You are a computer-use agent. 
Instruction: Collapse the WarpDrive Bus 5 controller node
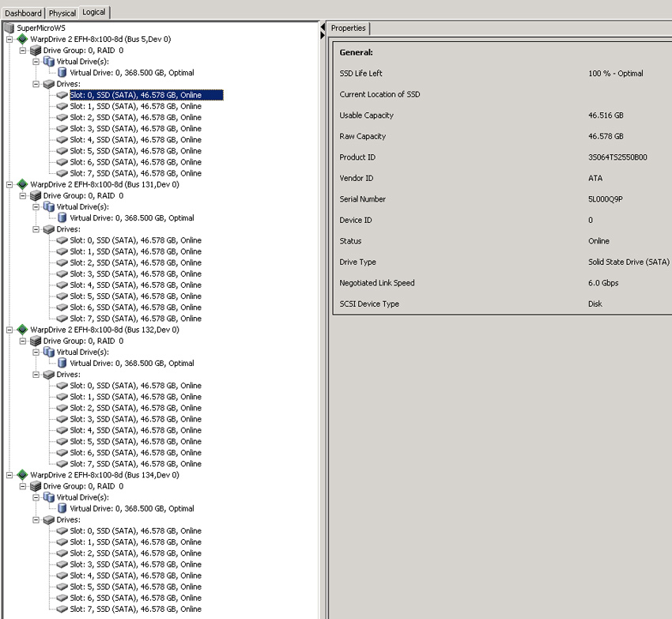[x=9, y=40]
